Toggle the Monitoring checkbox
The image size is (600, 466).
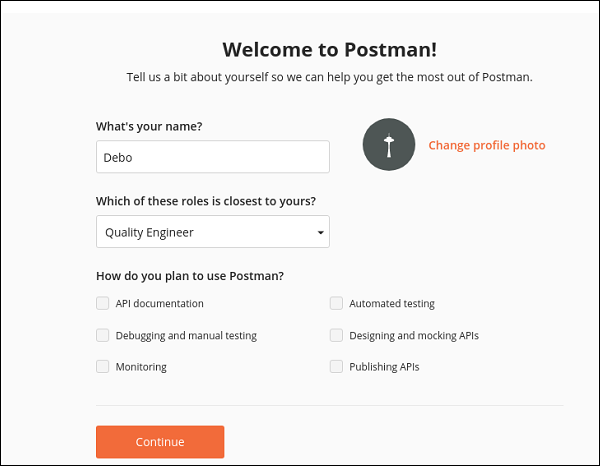click(x=103, y=367)
